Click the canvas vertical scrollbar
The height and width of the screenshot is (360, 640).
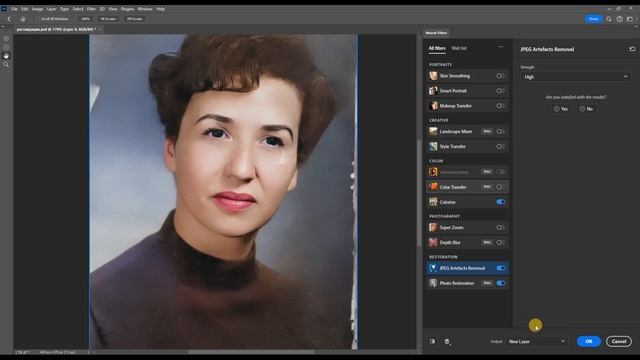click(x=419, y=192)
